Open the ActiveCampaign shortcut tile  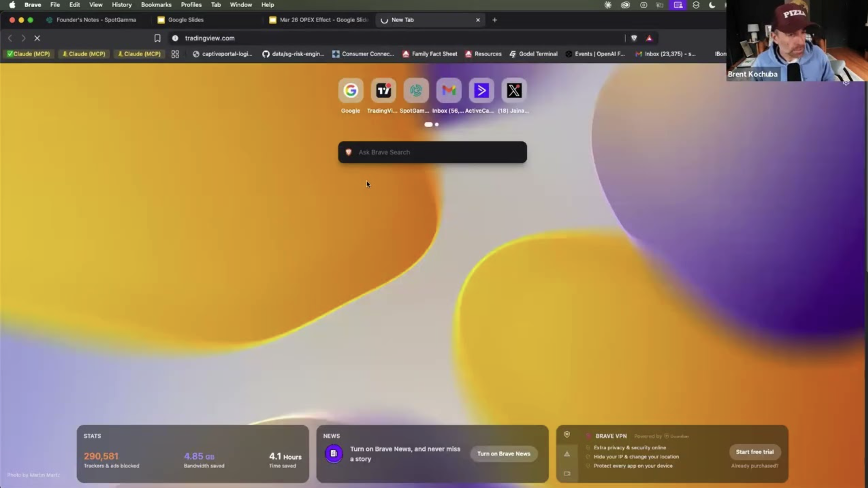[481, 91]
